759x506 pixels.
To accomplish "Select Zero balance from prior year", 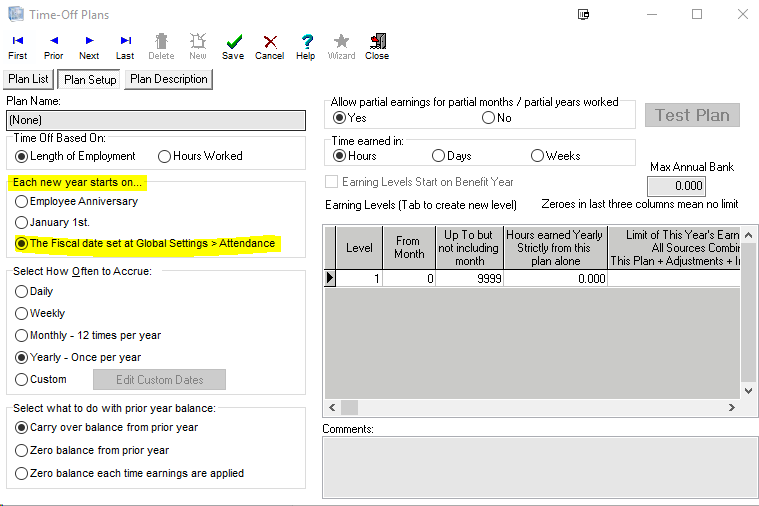I will (22, 450).
